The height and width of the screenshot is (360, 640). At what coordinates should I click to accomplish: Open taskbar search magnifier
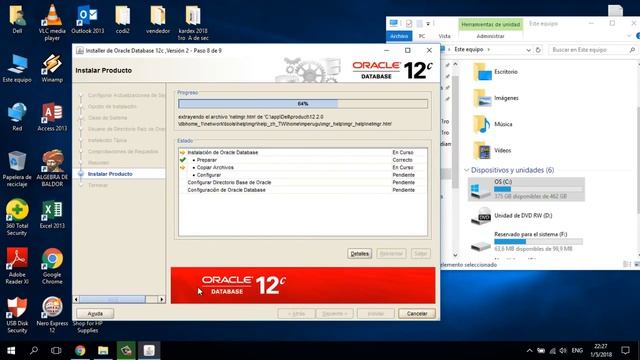(34, 350)
